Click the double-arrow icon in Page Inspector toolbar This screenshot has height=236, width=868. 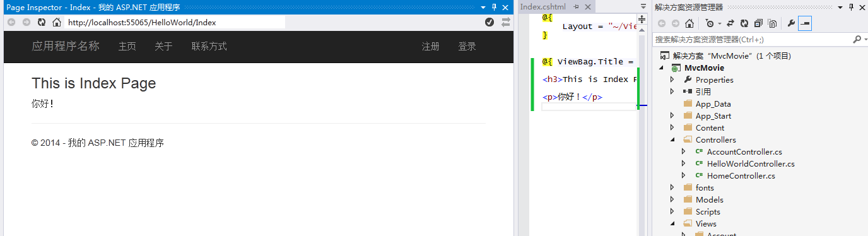click(x=505, y=22)
